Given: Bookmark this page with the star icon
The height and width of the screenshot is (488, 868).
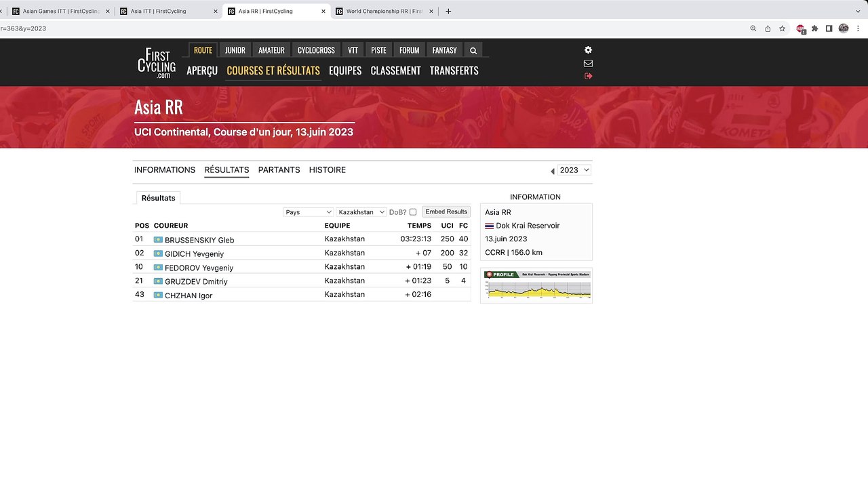Looking at the screenshot, I should (782, 28).
